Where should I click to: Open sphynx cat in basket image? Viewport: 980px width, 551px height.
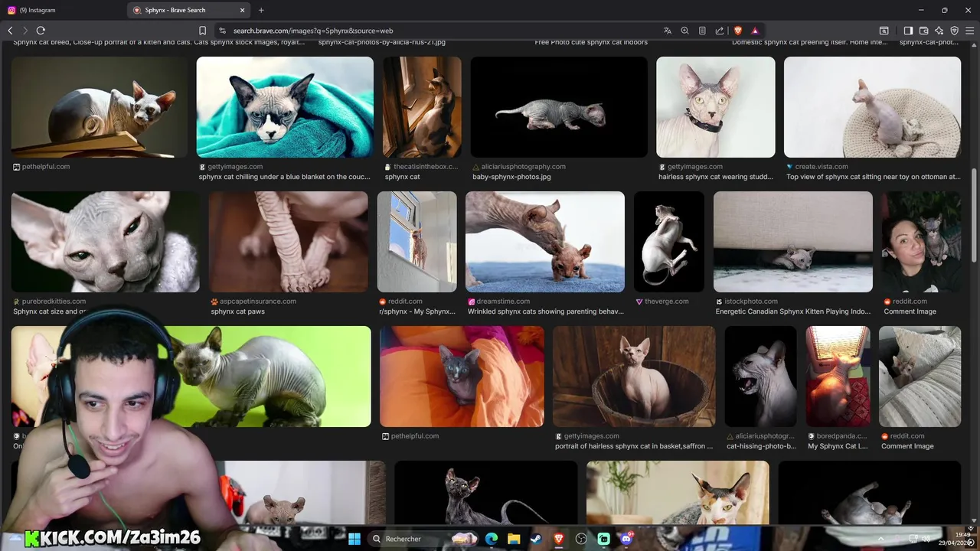634,377
